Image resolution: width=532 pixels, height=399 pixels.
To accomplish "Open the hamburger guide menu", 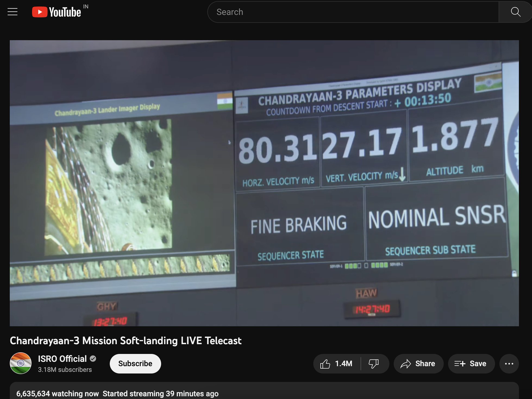I will [12, 12].
